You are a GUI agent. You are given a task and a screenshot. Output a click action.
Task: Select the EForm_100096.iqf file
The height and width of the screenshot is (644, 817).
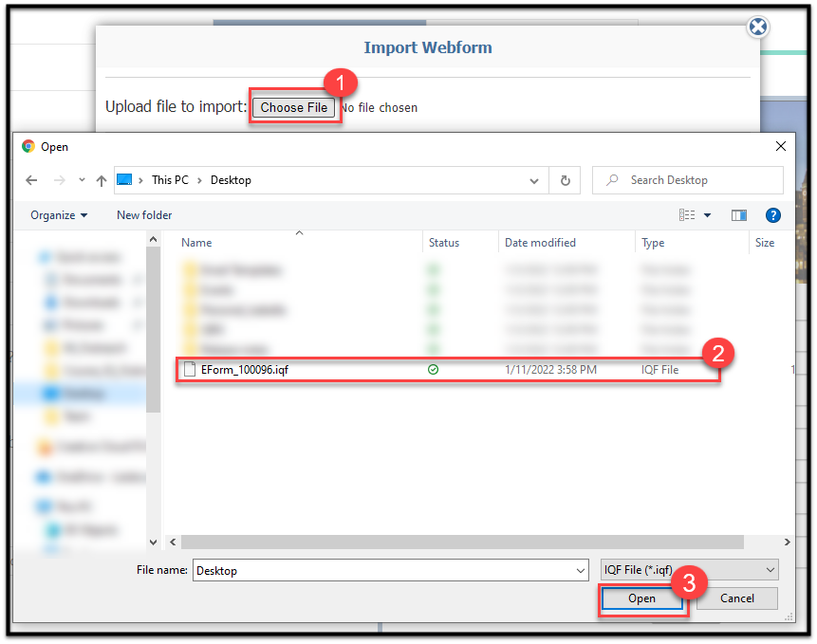[x=448, y=370]
